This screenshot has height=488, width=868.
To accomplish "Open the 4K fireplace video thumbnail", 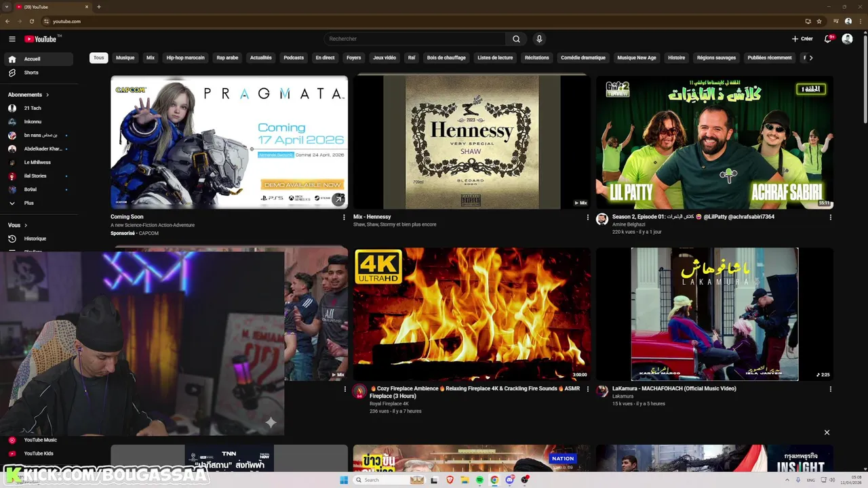I will pyautogui.click(x=472, y=314).
